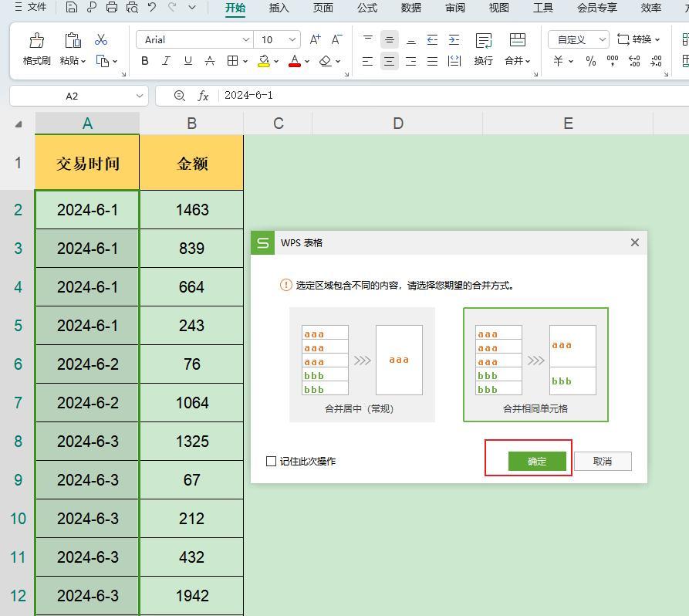Increase indent icon
Viewport: 689px width, 616px height.
(x=454, y=39)
